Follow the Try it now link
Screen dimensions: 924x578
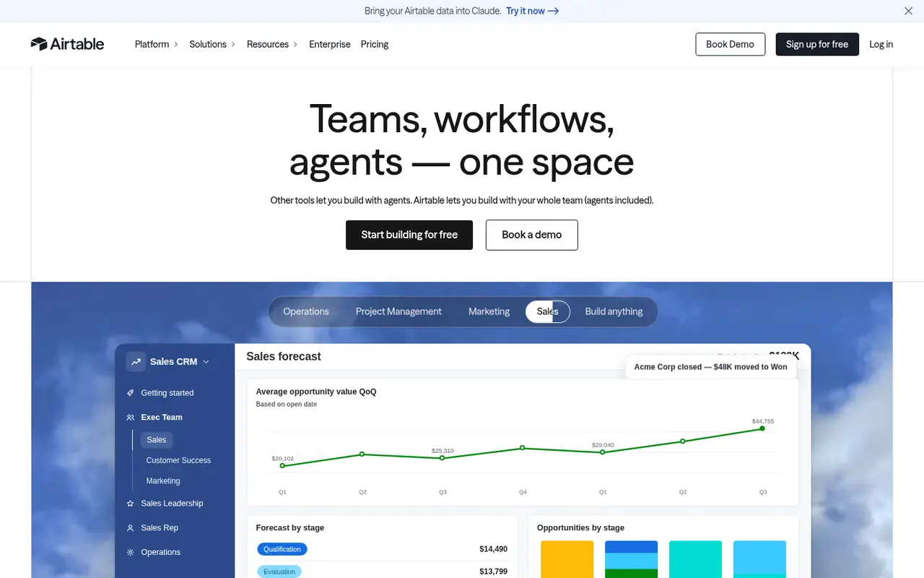pos(533,11)
